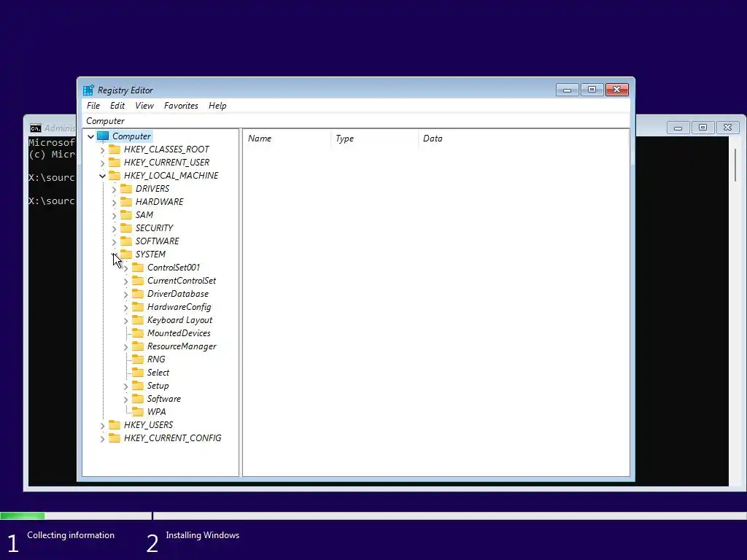Click the Command Prompt window scrollbar

tap(735, 165)
